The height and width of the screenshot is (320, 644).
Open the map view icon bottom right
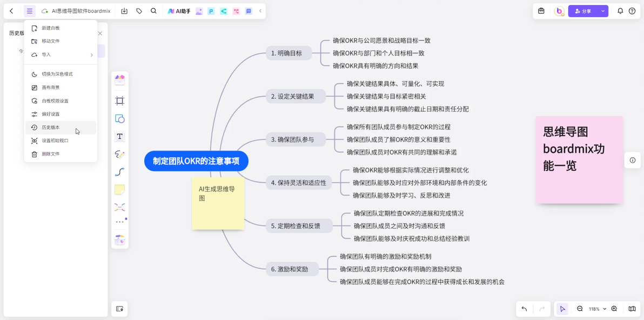(632, 309)
